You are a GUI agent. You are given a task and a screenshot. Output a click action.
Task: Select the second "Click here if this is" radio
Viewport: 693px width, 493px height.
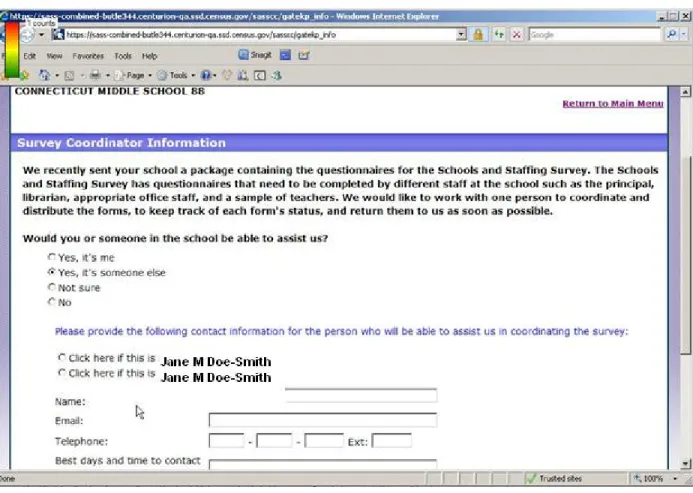[x=62, y=372]
